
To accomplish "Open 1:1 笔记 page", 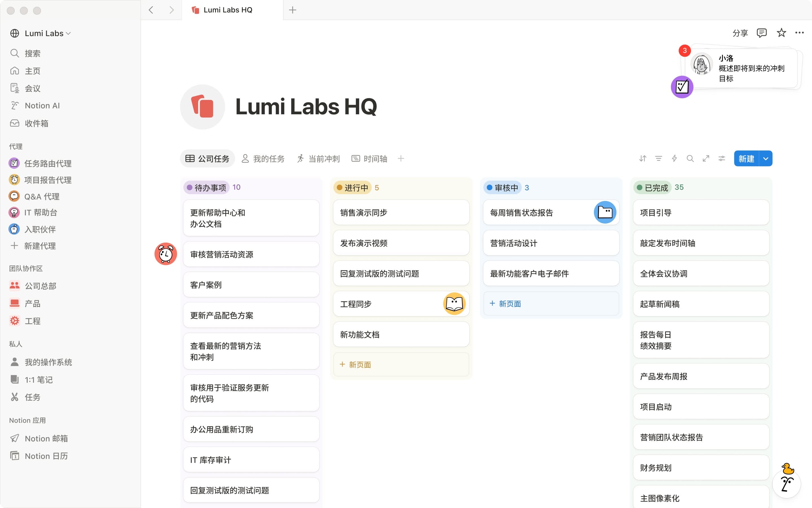I will [x=39, y=380].
